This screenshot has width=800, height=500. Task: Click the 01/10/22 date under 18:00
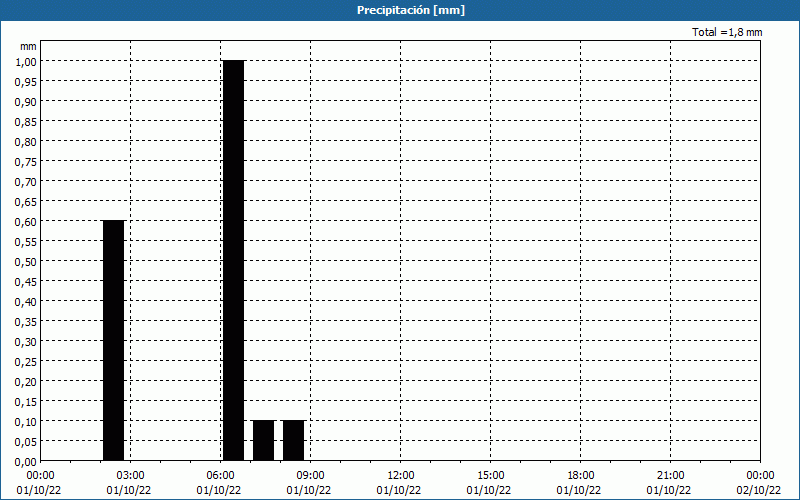(579, 490)
